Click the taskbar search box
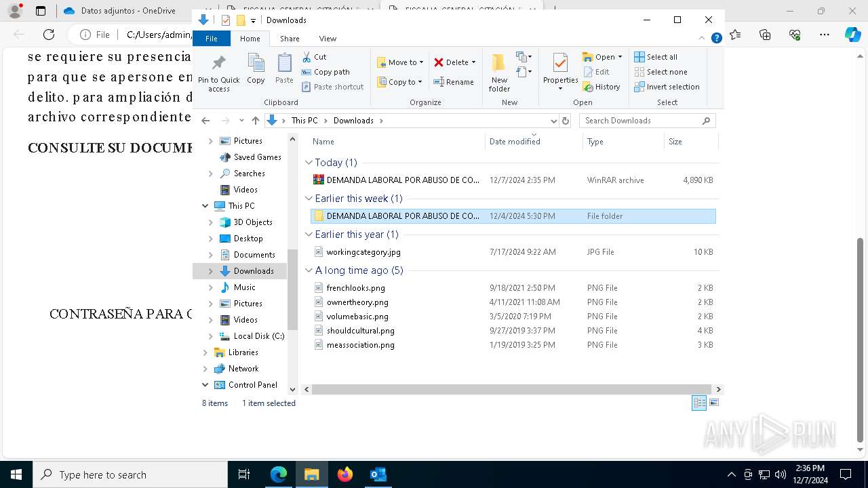 130,474
